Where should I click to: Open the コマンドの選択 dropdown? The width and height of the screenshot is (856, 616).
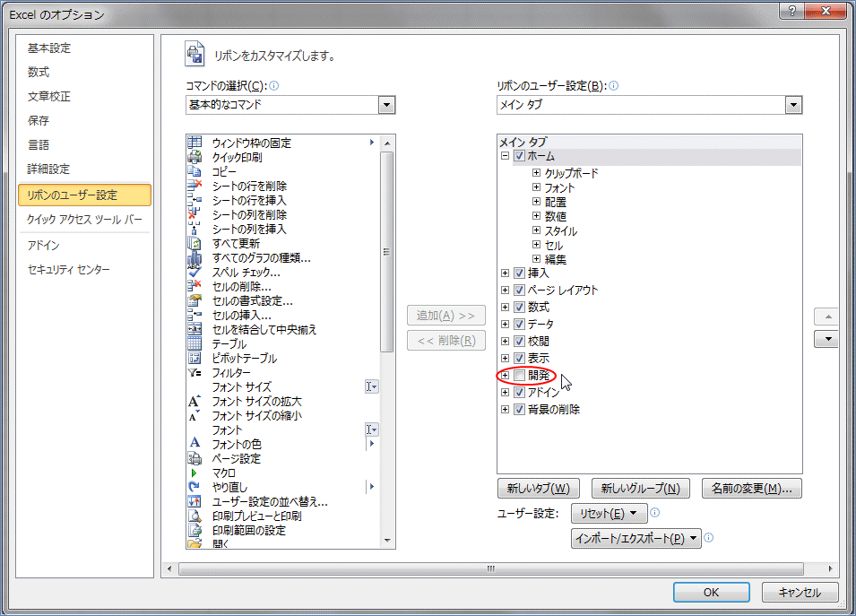pos(386,105)
